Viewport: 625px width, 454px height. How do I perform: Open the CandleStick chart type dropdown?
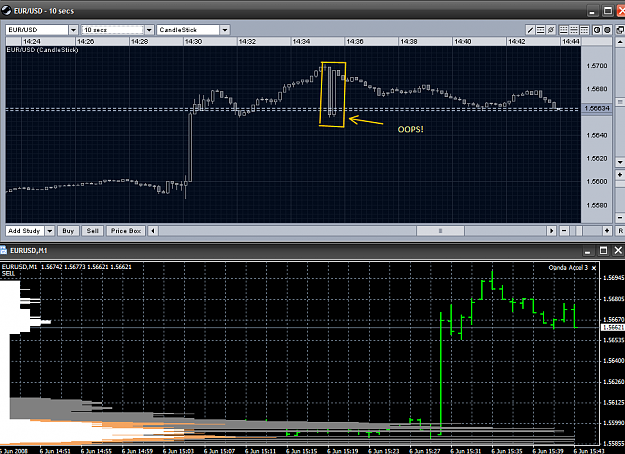coord(225,30)
